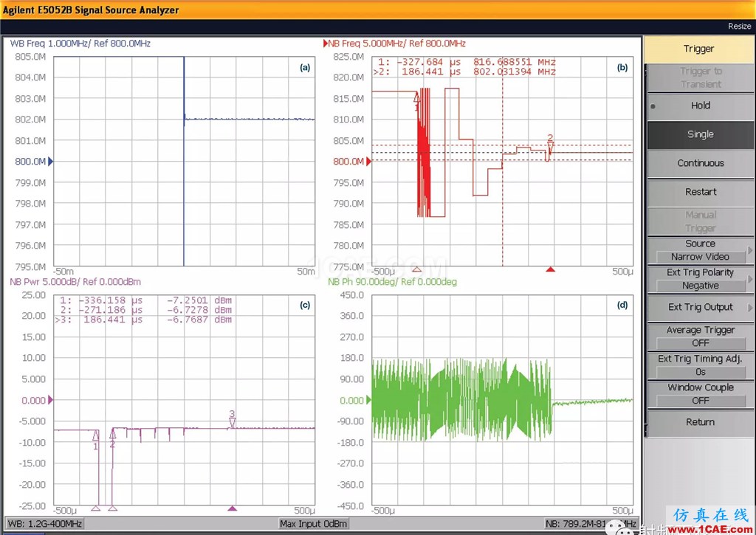The height and width of the screenshot is (535, 756).
Task: Click the blue 800.0M reference triangle
Action: [51, 162]
